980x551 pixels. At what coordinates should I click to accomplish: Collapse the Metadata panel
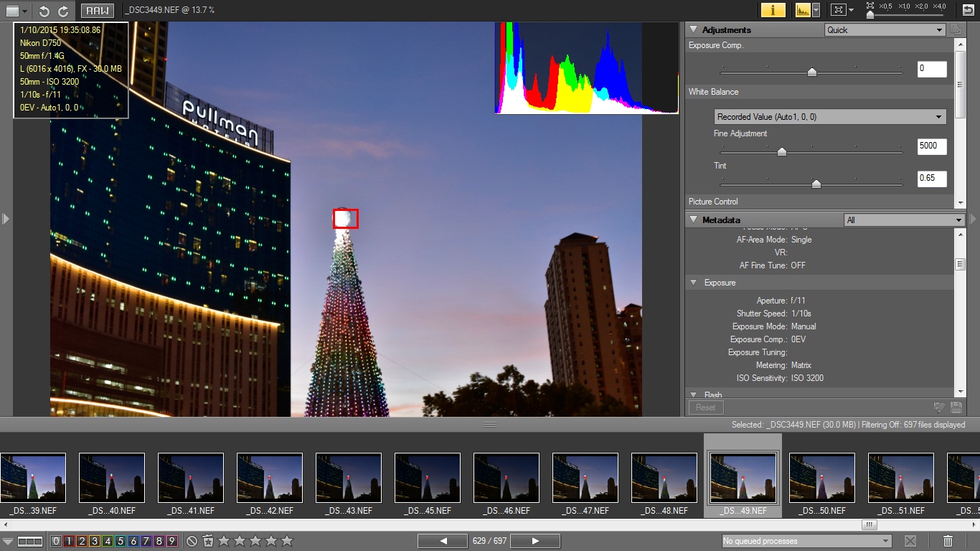(x=694, y=220)
